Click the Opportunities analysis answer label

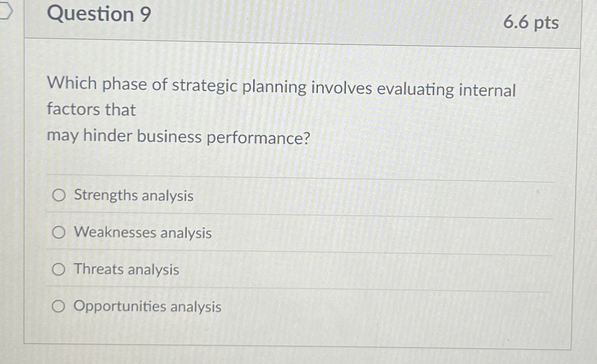[146, 306]
